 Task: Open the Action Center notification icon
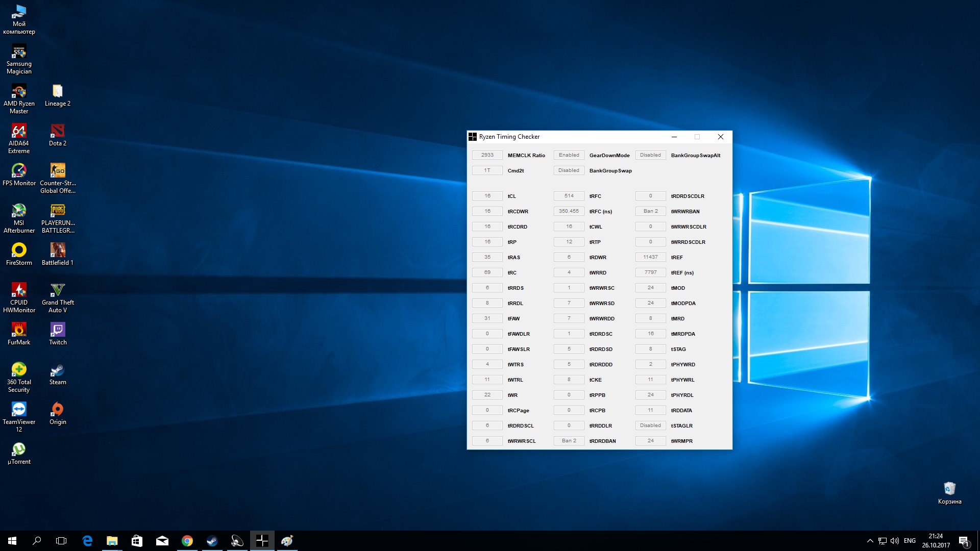click(x=964, y=541)
